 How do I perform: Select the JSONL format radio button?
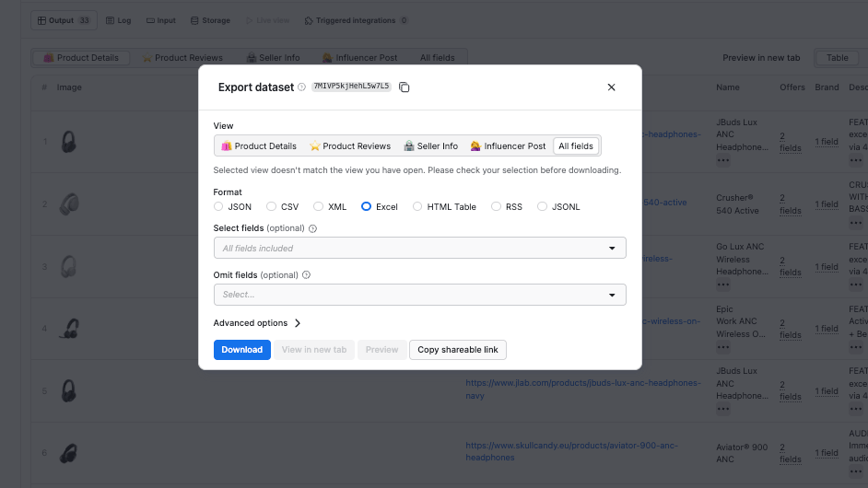click(542, 206)
